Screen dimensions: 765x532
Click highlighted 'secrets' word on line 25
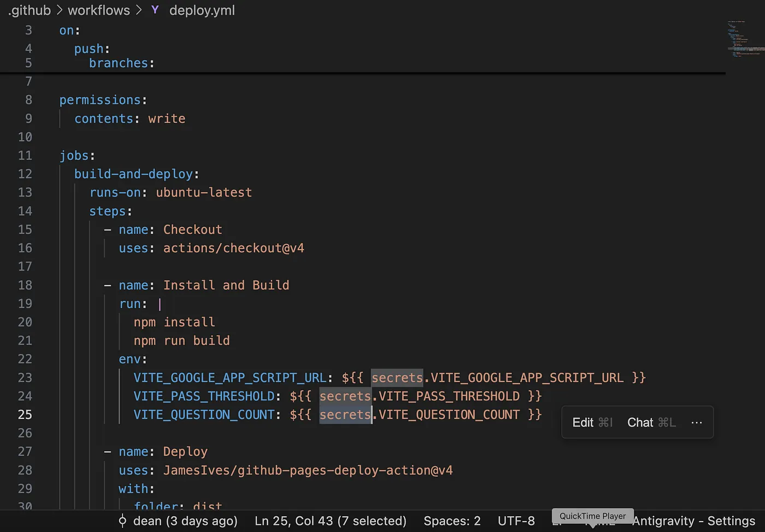pos(345,415)
